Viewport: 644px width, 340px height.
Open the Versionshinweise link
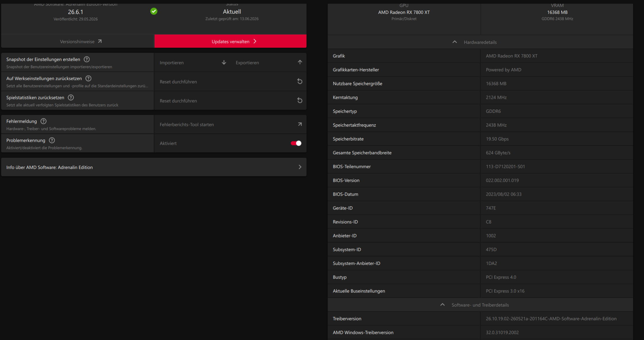(x=78, y=41)
